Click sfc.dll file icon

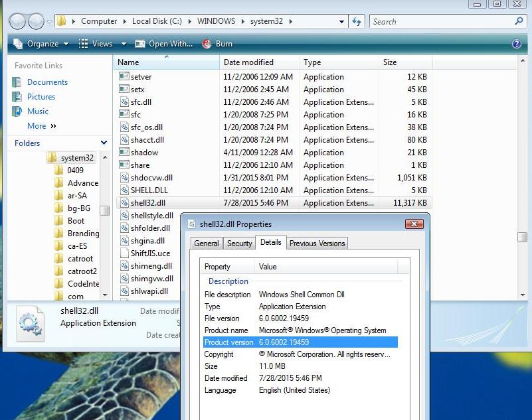(x=124, y=102)
